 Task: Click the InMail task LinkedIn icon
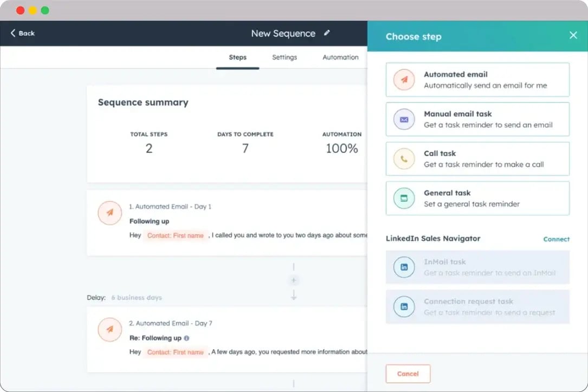[404, 267]
